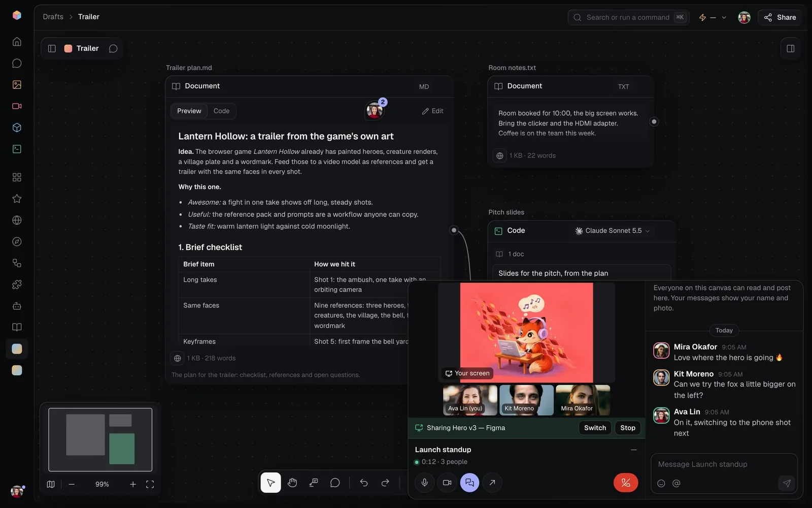Zoom out with the minus button
812x508 pixels.
click(x=72, y=484)
